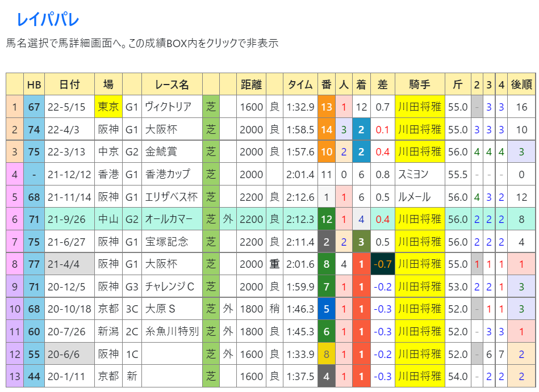Click the 中京 venue cell
This screenshot has width=539, height=392.
point(108,151)
